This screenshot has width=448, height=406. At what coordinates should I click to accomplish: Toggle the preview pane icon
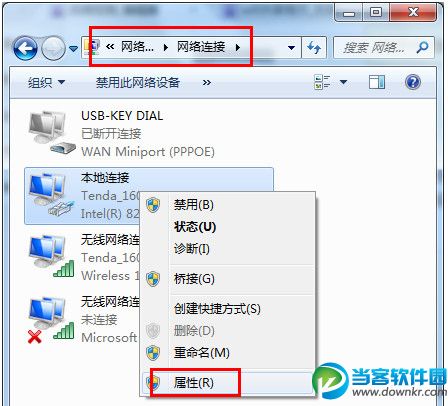tap(377, 82)
